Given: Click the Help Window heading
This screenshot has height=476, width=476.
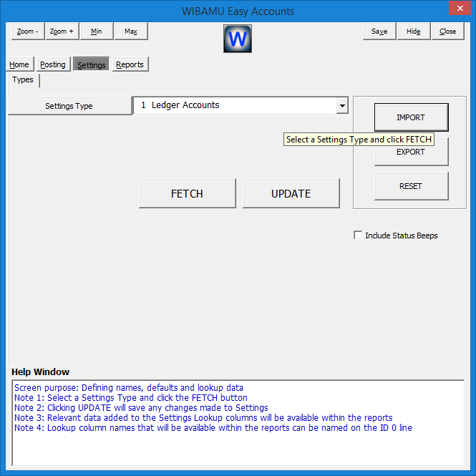Looking at the screenshot, I should pyautogui.click(x=40, y=372).
